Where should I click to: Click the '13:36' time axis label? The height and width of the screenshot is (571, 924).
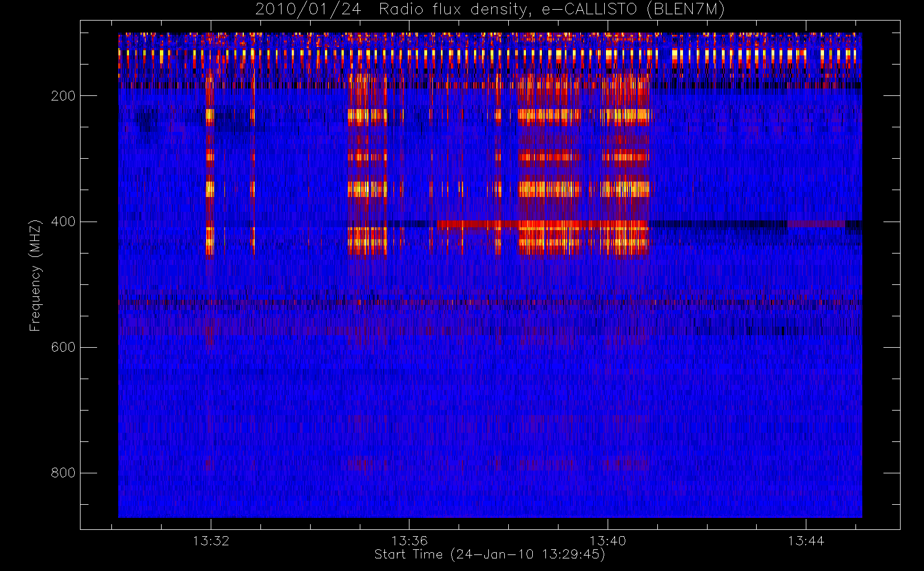coord(409,541)
